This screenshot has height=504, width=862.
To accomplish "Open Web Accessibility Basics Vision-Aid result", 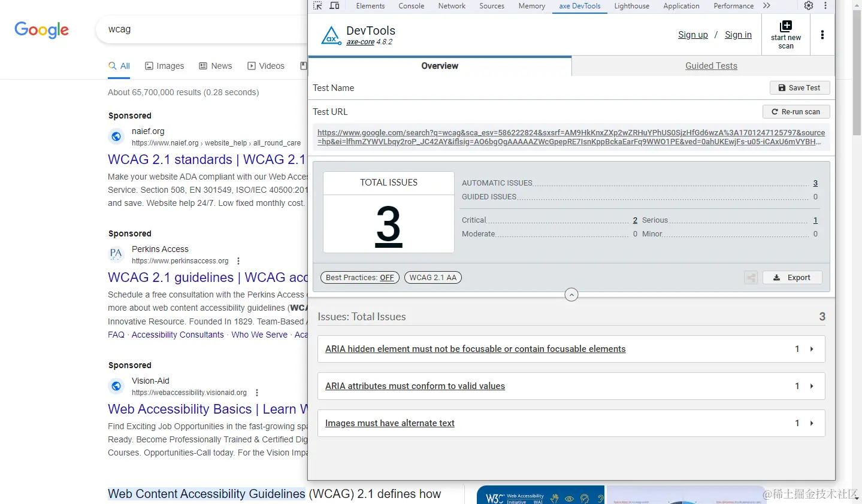I will 208,409.
